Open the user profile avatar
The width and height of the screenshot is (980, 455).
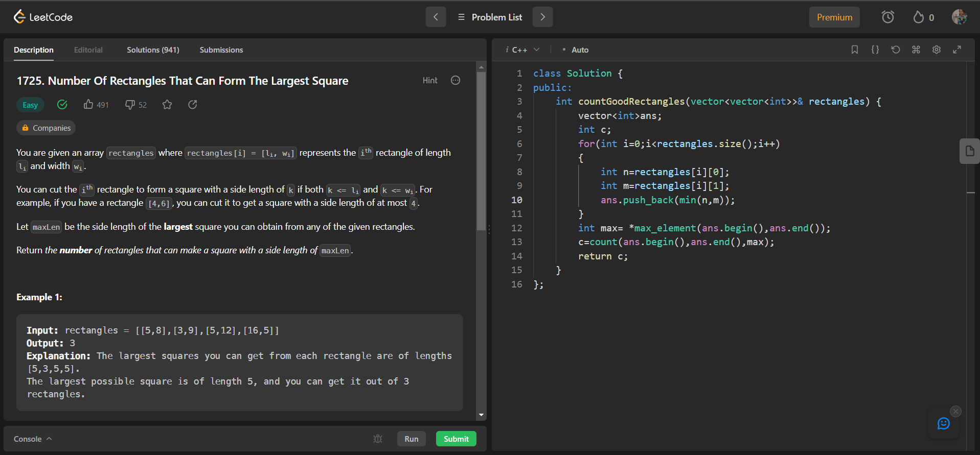click(x=959, y=17)
